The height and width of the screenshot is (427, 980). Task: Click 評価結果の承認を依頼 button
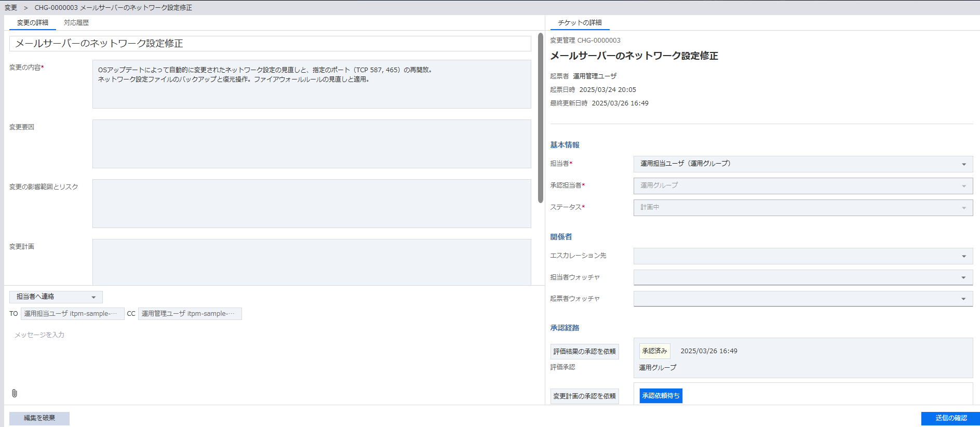(x=584, y=352)
